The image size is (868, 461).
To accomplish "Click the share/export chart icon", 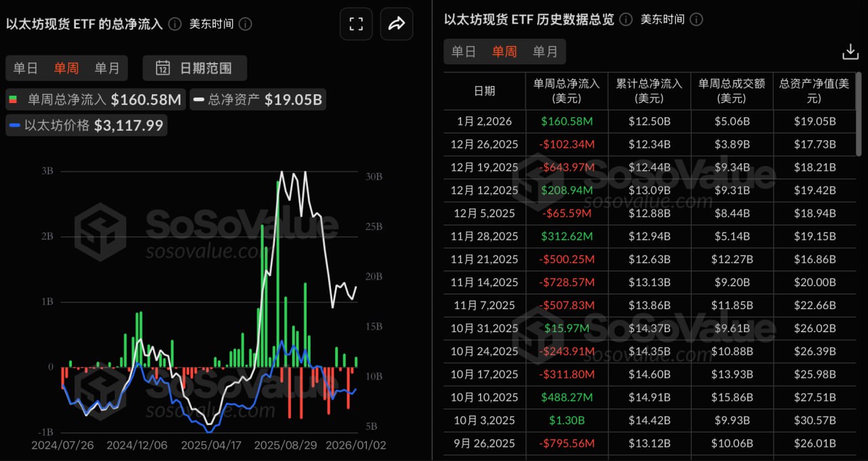I will click(397, 23).
